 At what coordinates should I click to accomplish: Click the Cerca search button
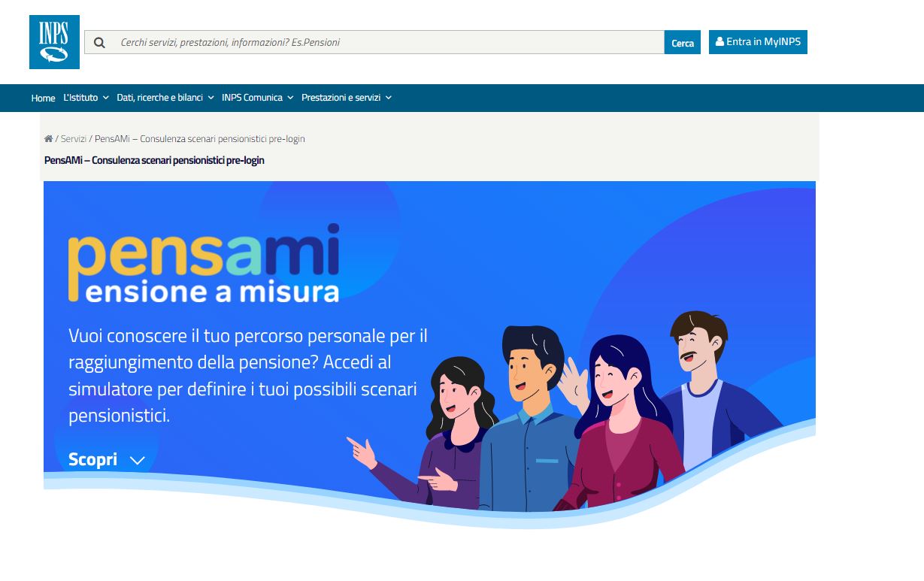[683, 43]
